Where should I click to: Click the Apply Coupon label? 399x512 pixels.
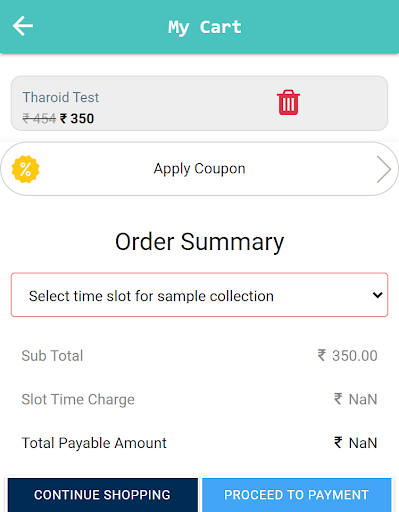point(199,169)
